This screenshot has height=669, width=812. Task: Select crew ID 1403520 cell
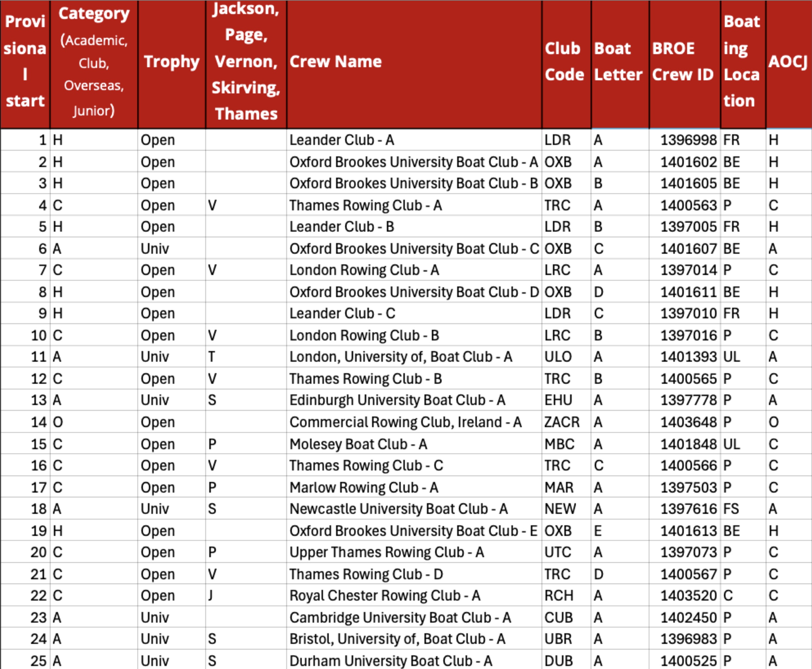688,596
